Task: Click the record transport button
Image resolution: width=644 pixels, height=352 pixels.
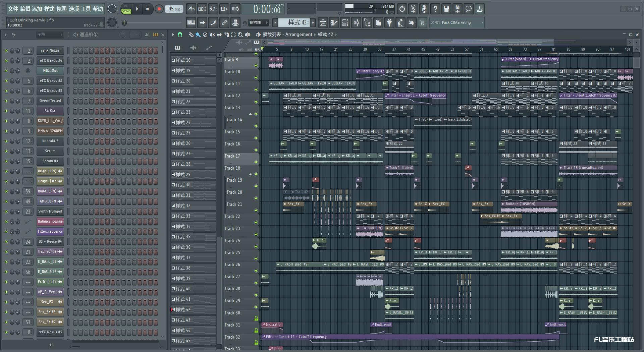Action: pyautogui.click(x=159, y=9)
